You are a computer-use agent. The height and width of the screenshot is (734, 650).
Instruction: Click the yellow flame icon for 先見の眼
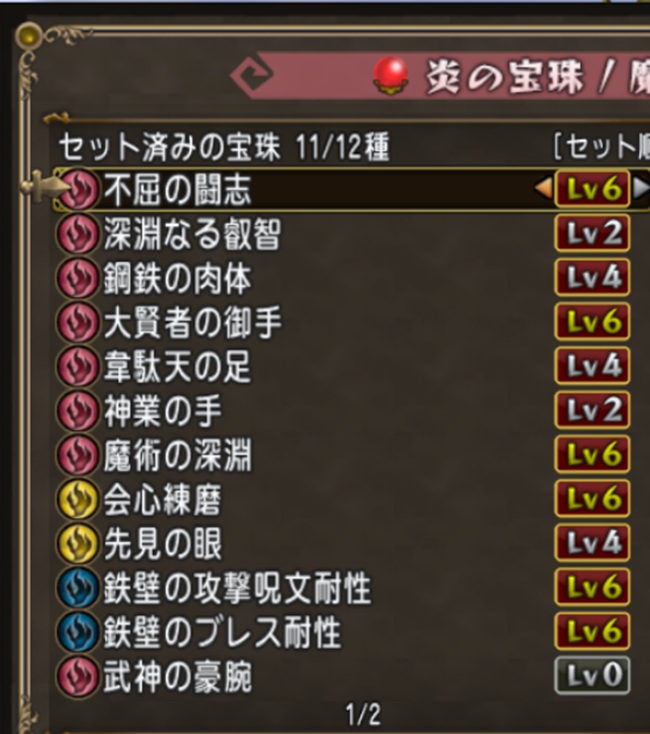(x=78, y=543)
